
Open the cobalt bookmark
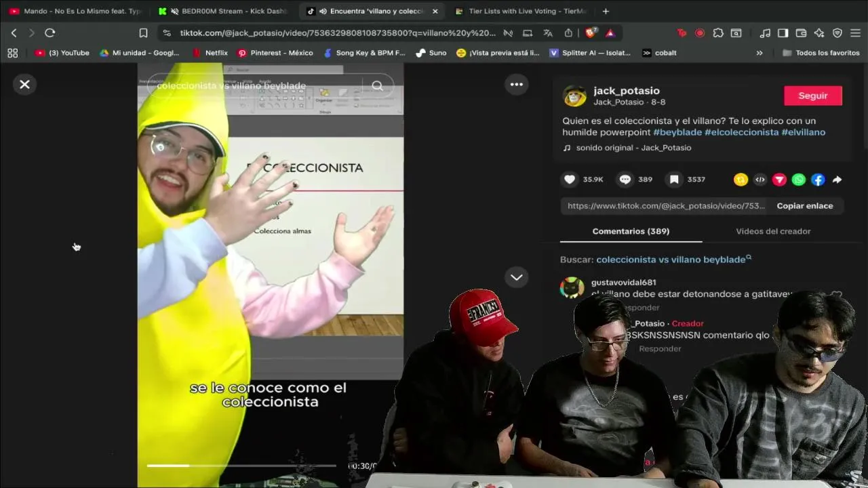659,53
